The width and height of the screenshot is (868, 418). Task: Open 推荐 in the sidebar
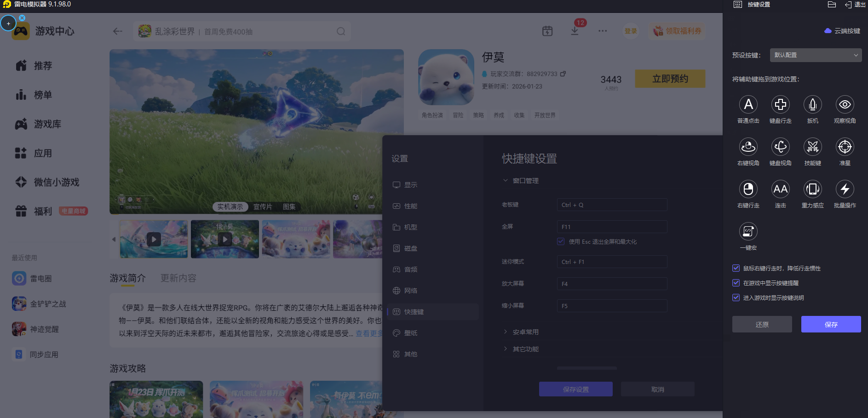coord(34,66)
